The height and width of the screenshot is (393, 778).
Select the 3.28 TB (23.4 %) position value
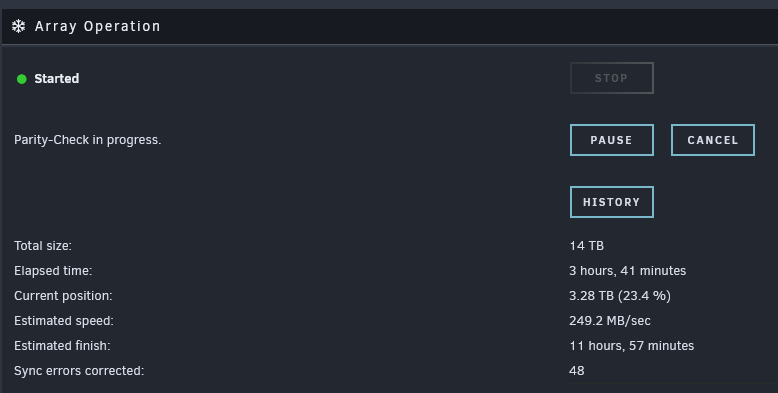(620, 296)
